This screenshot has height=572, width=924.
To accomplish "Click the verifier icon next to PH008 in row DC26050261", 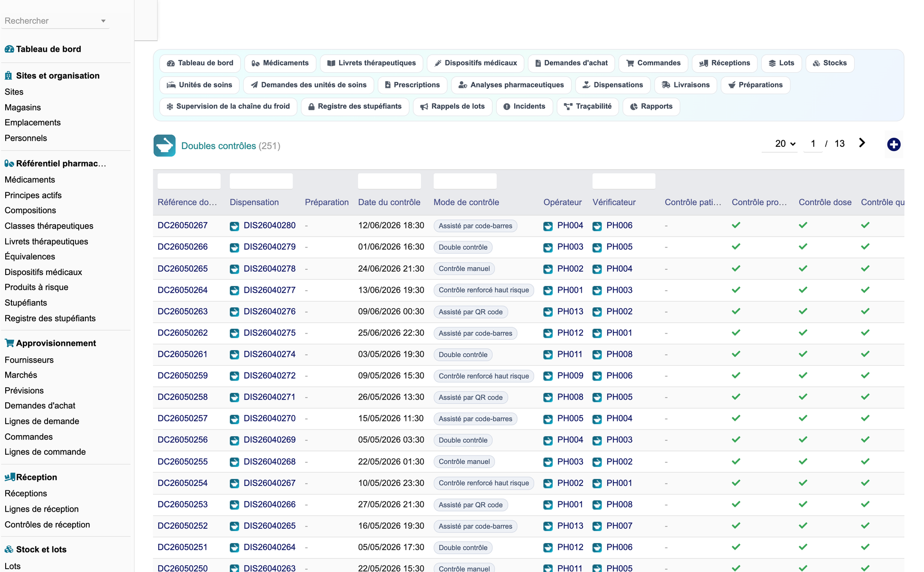I will (597, 355).
